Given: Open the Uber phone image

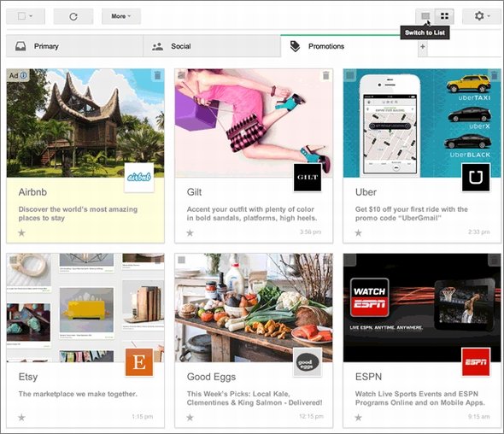Looking at the screenshot, I should tap(422, 123).
